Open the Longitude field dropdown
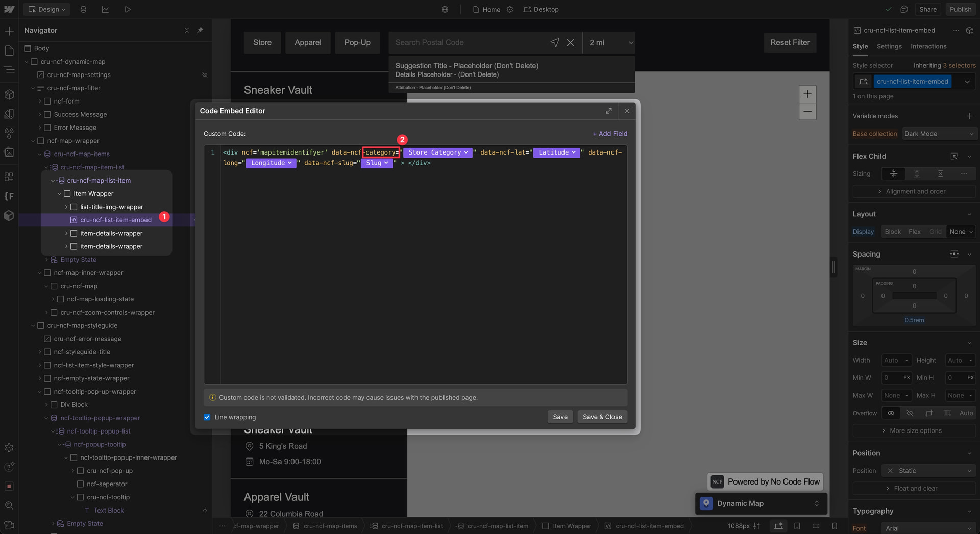 [271, 163]
